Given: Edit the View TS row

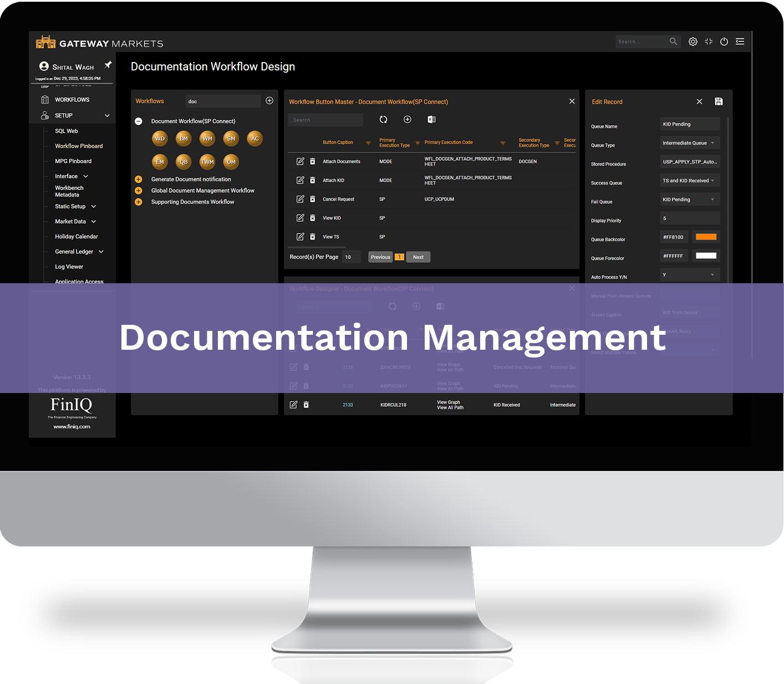Looking at the screenshot, I should tap(300, 237).
